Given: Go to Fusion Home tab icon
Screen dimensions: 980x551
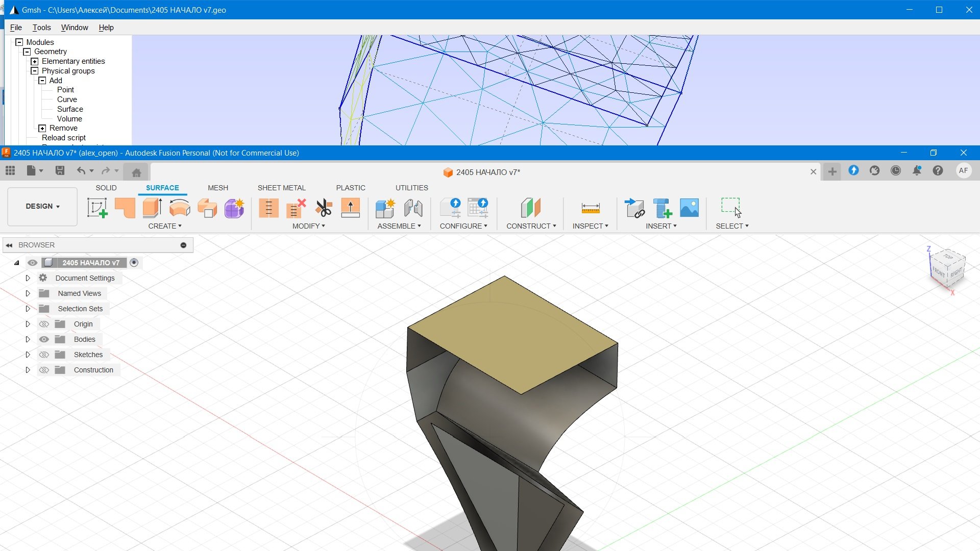Looking at the screenshot, I should 136,172.
